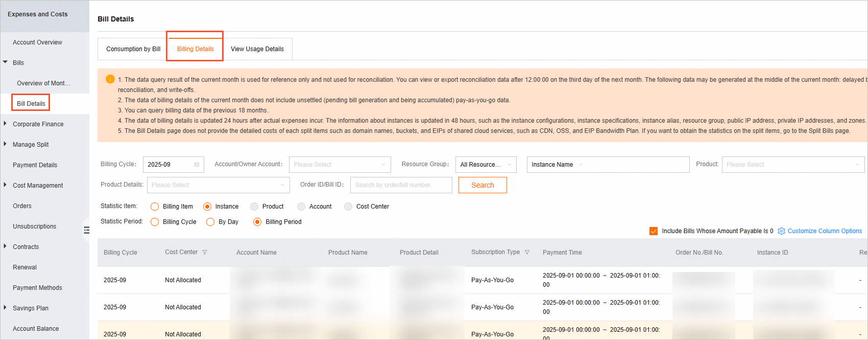The image size is (868, 340).
Task: Click the Payment Time column header
Action: pyautogui.click(x=562, y=253)
